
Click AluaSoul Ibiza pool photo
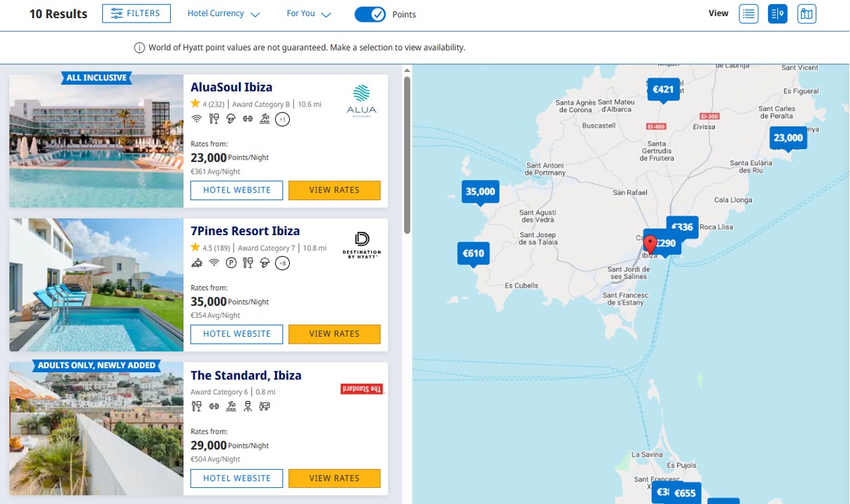[97, 141]
